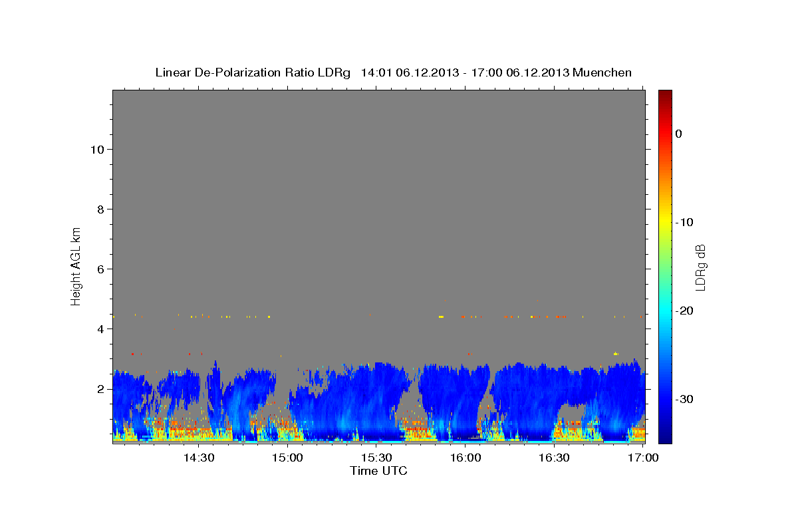Click the 16:00 time tick label
This screenshot has width=798, height=532.
tap(465, 458)
